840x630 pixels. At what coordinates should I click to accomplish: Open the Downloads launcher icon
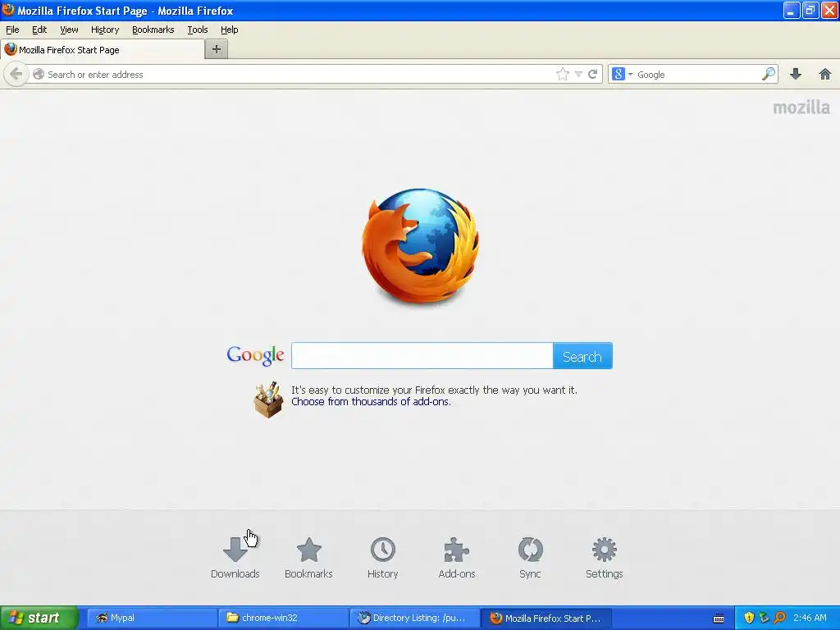click(235, 550)
